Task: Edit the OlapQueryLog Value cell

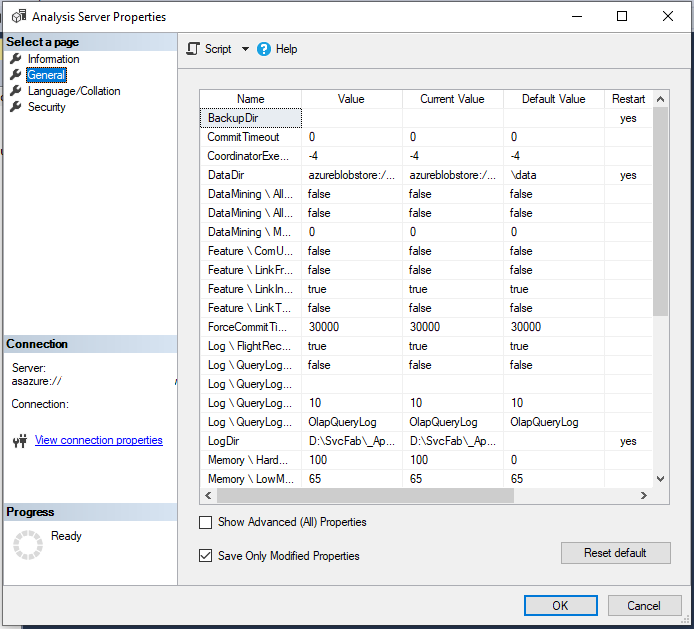Action: click(x=352, y=422)
